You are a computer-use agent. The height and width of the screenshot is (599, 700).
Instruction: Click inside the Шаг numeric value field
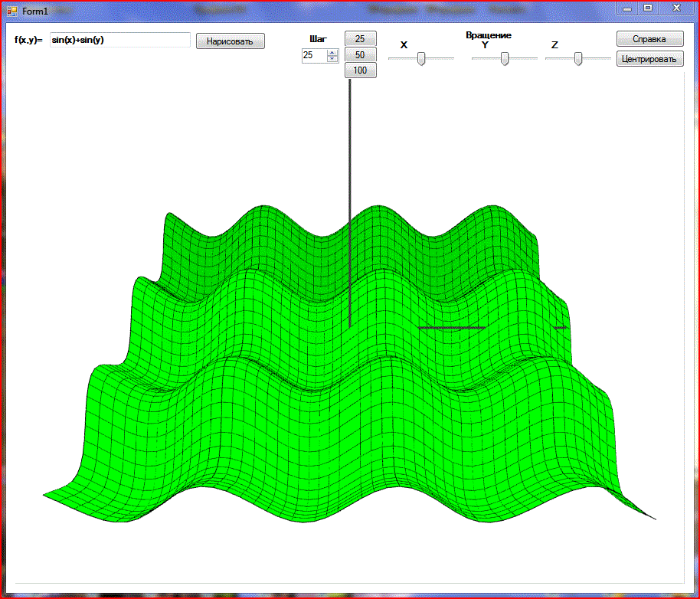click(x=313, y=55)
